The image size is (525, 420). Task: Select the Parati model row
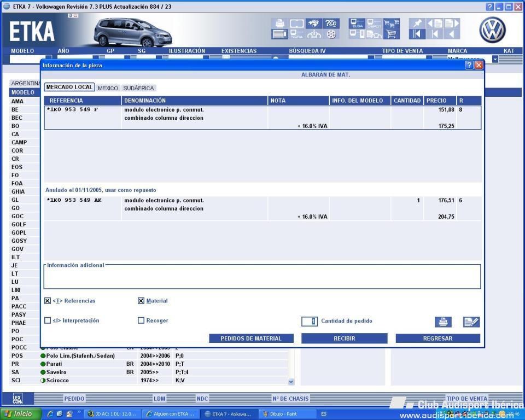coord(164,364)
